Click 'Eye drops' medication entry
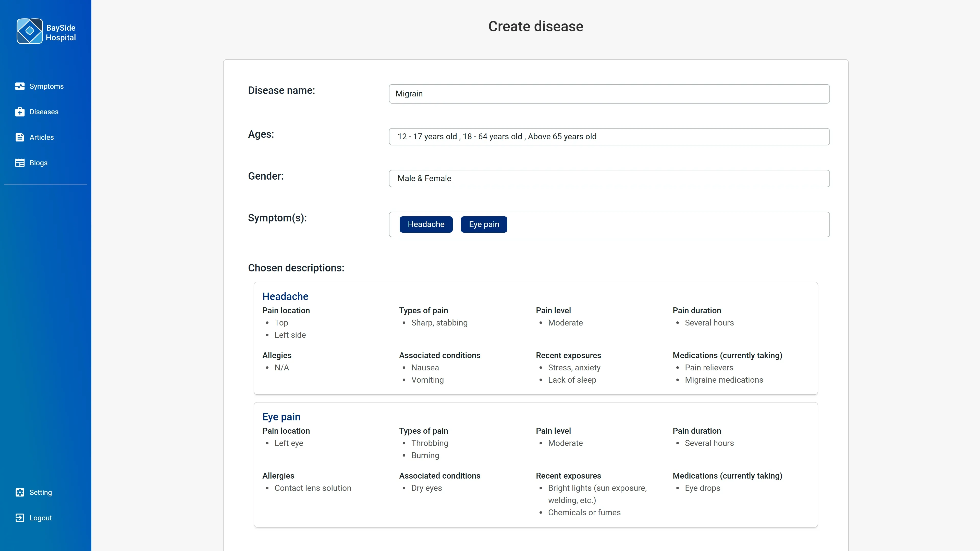980x551 pixels. tap(702, 488)
